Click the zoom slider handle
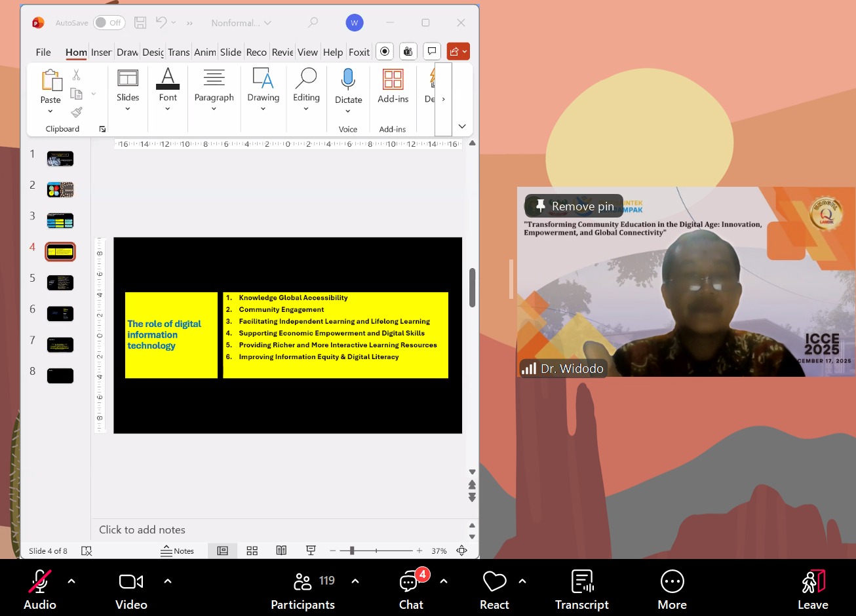Screen dimensions: 856x616 (352, 551)
